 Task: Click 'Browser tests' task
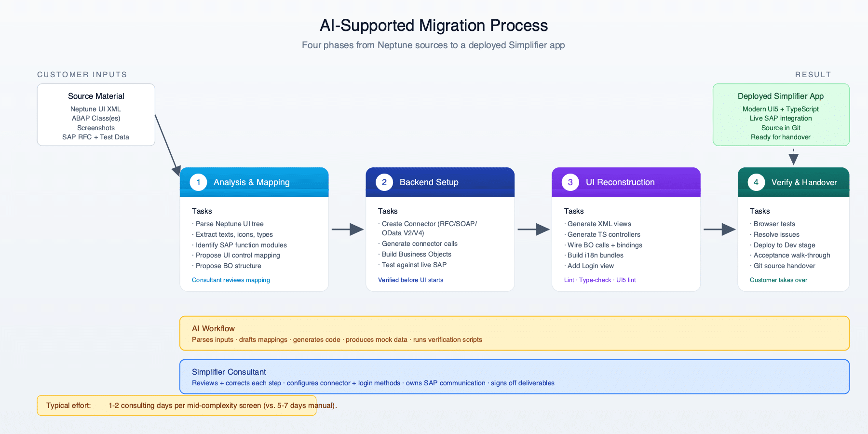tap(773, 224)
